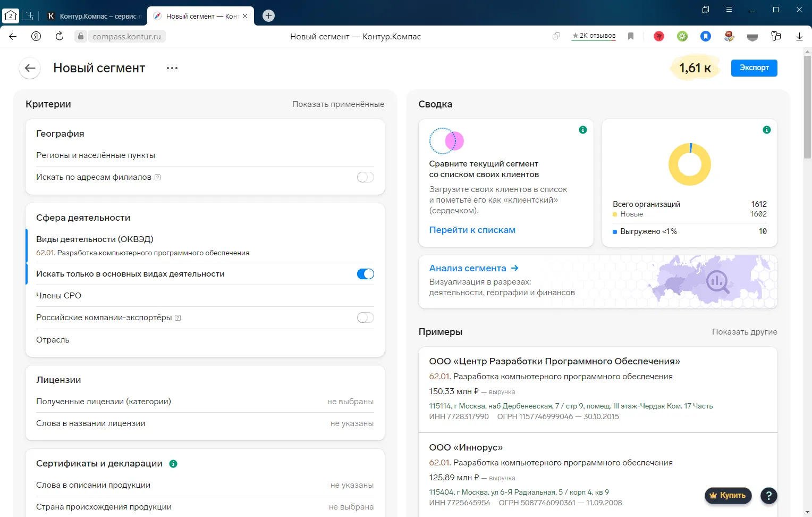Expand the Члены СРО criterion
Image resolution: width=812 pixels, height=517 pixels.
[205, 296]
